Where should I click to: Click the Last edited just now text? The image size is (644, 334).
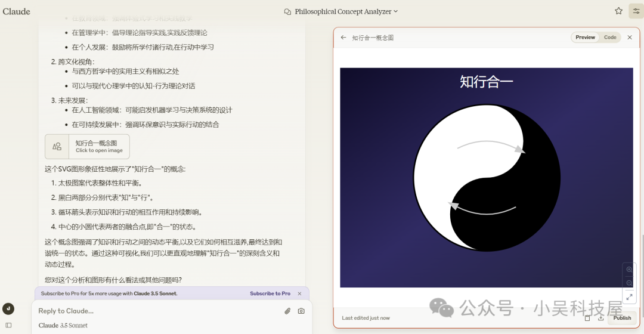[366, 318]
